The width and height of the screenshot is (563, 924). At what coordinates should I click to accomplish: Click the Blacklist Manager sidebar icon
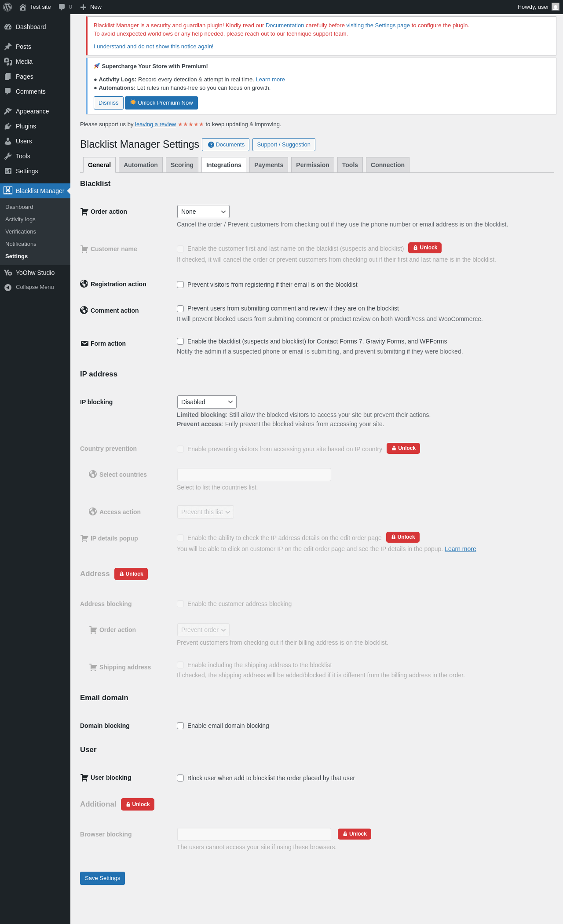click(8, 190)
